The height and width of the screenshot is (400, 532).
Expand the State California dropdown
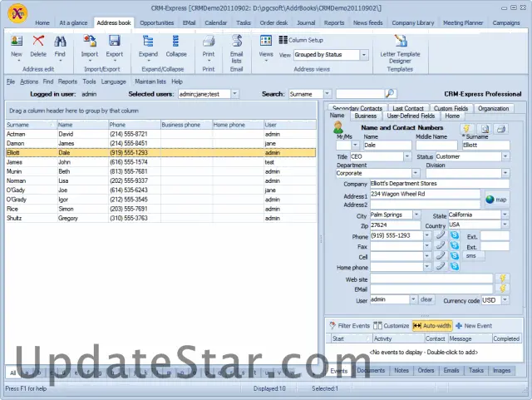click(506, 215)
